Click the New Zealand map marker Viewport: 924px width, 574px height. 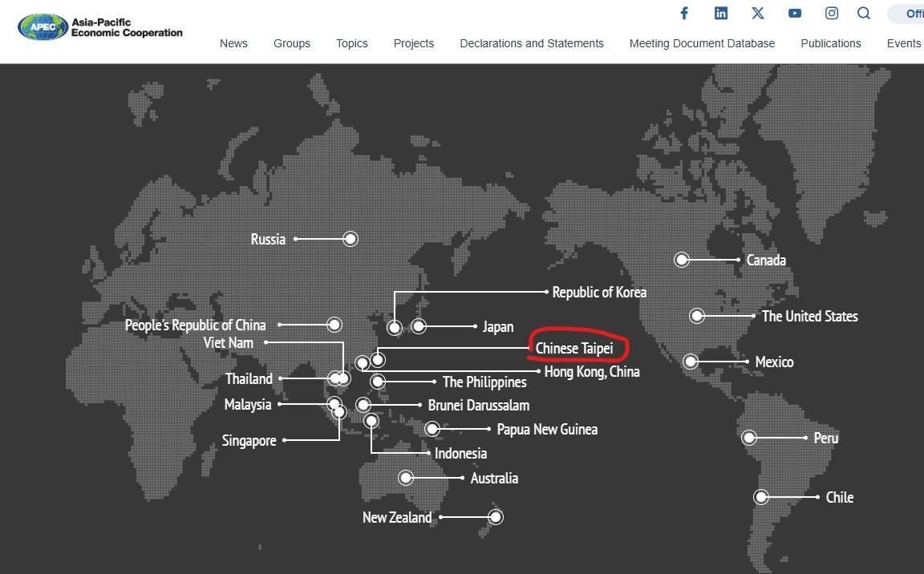496,517
